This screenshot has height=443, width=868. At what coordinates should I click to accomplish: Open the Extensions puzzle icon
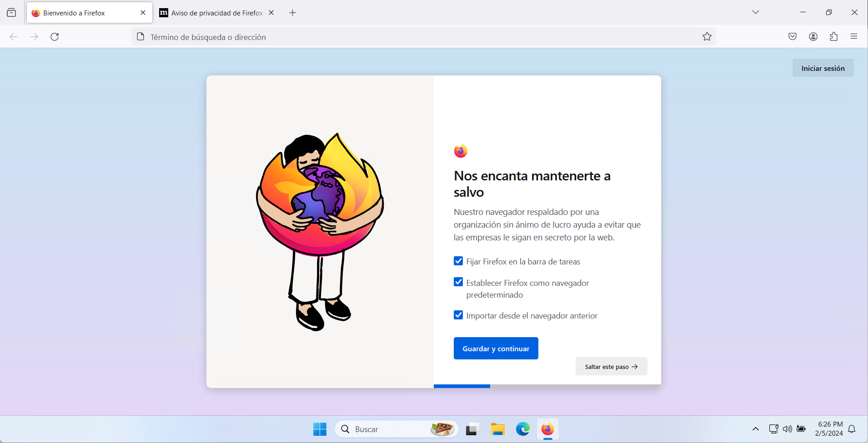pyautogui.click(x=833, y=37)
